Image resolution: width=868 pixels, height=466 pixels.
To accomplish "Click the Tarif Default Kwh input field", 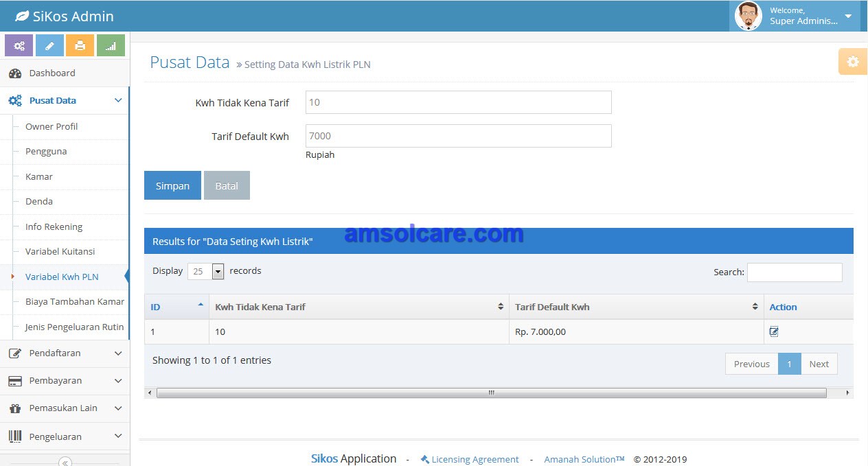I will (x=458, y=136).
